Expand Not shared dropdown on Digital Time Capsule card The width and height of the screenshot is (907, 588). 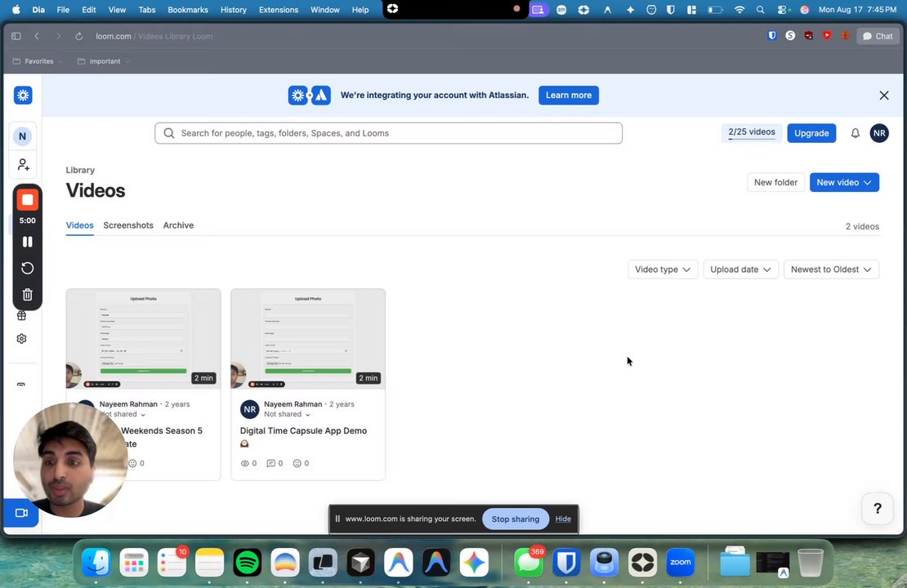288,415
